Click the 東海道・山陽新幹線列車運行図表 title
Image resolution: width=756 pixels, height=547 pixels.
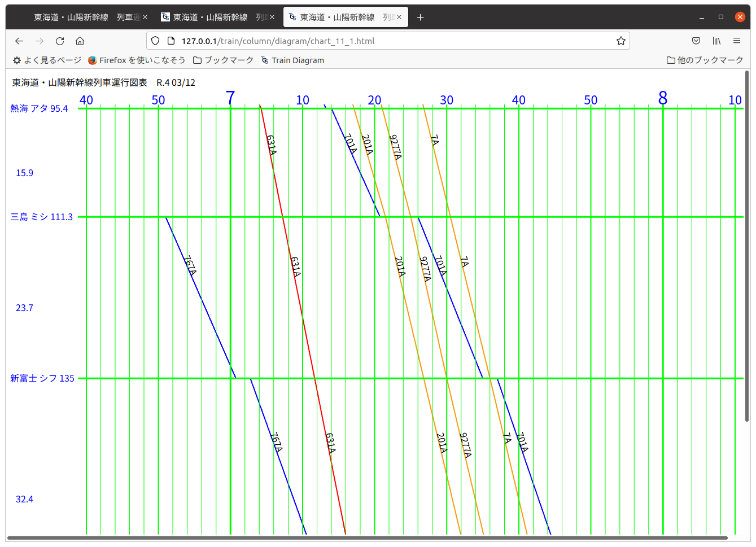tap(80, 82)
